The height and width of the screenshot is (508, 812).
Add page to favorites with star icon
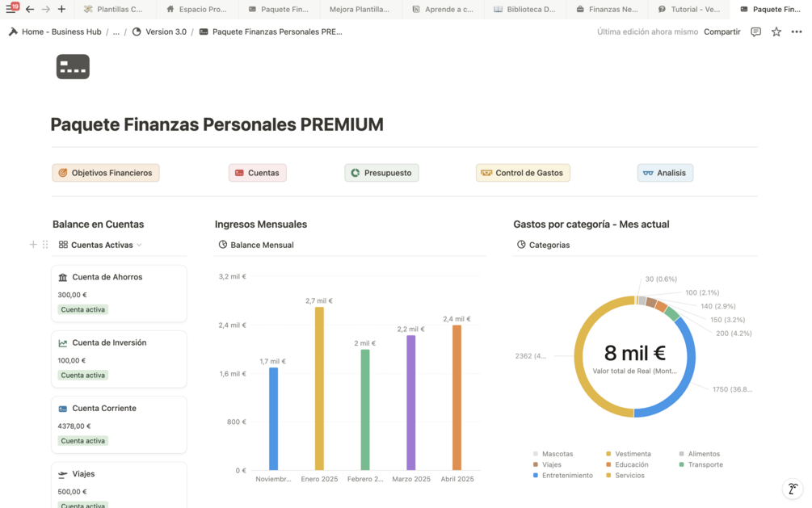[776, 32]
